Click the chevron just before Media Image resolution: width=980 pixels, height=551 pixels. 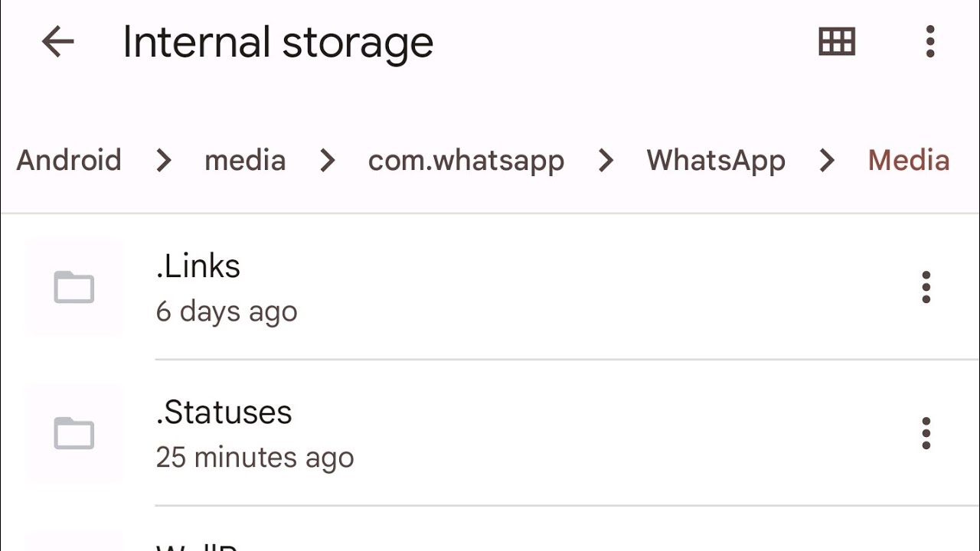click(x=827, y=161)
